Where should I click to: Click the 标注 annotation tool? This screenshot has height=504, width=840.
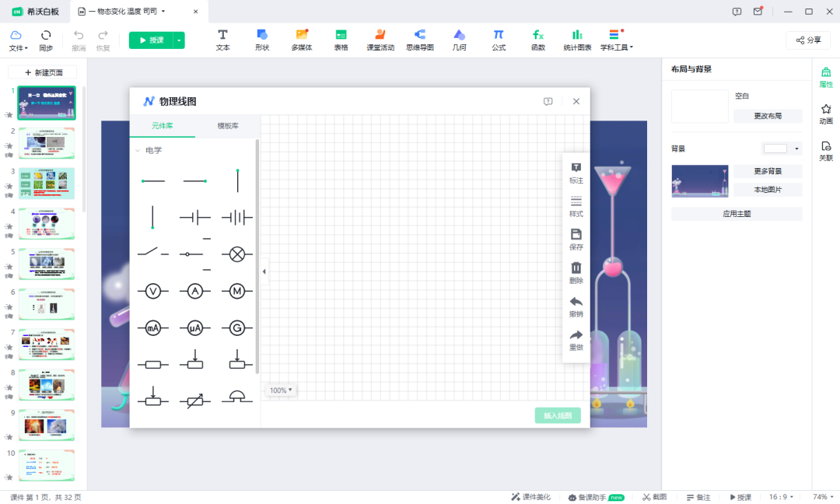point(576,173)
